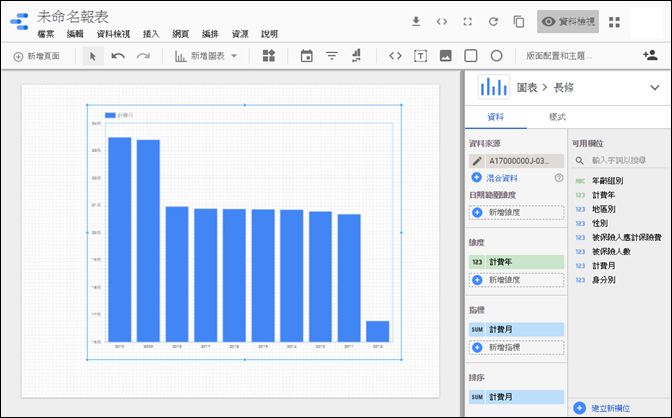Select the 被保險人應計保險費 field

click(627, 238)
